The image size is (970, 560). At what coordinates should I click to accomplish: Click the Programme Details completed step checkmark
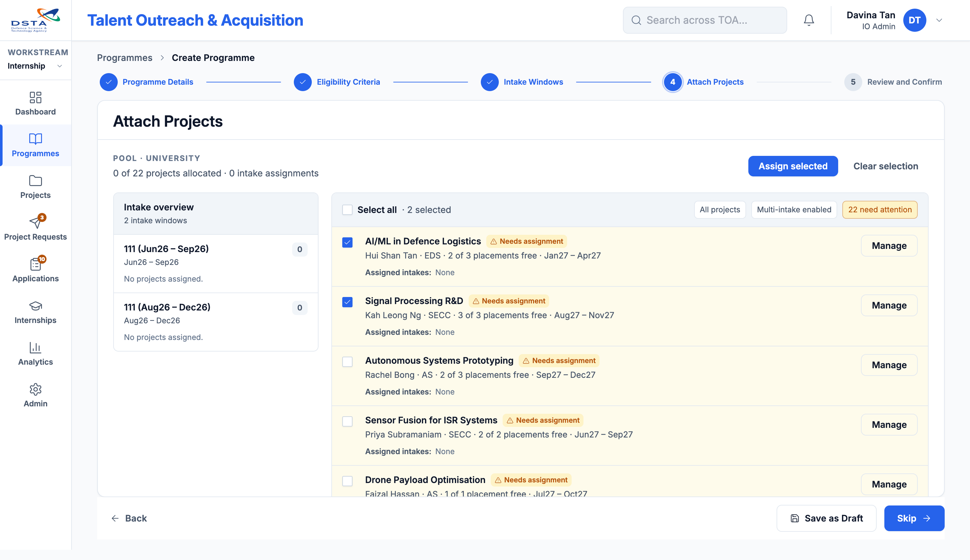108,82
